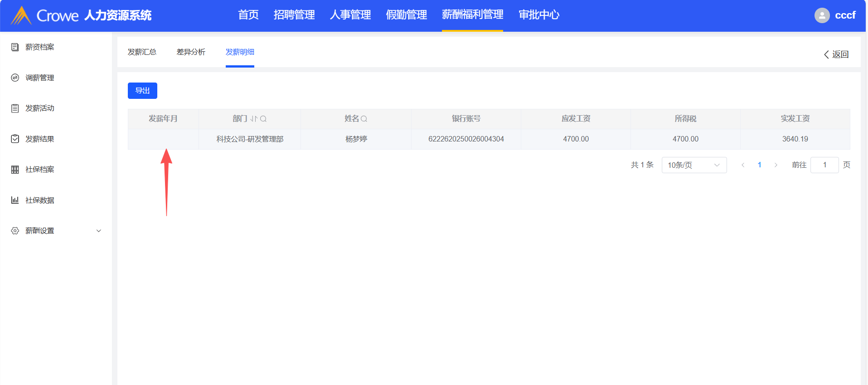Click the 前往 page number input field
Screen dimensions: 868x385
tap(824, 165)
